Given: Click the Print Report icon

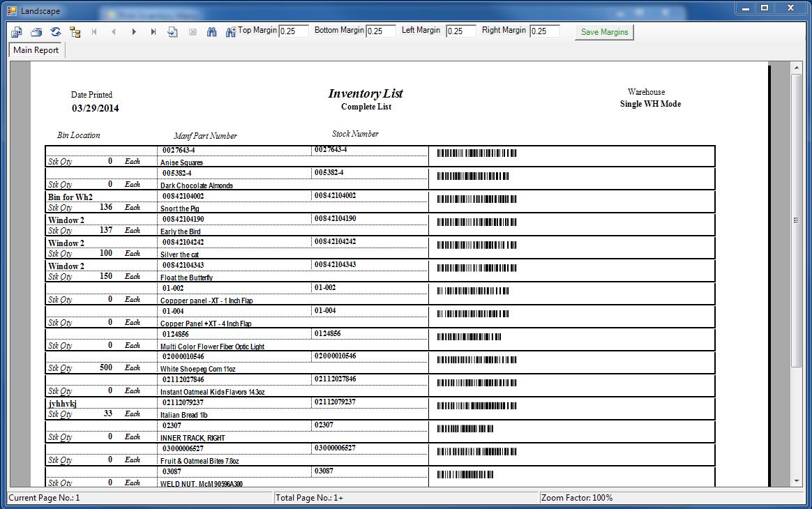Looking at the screenshot, I should (36, 32).
